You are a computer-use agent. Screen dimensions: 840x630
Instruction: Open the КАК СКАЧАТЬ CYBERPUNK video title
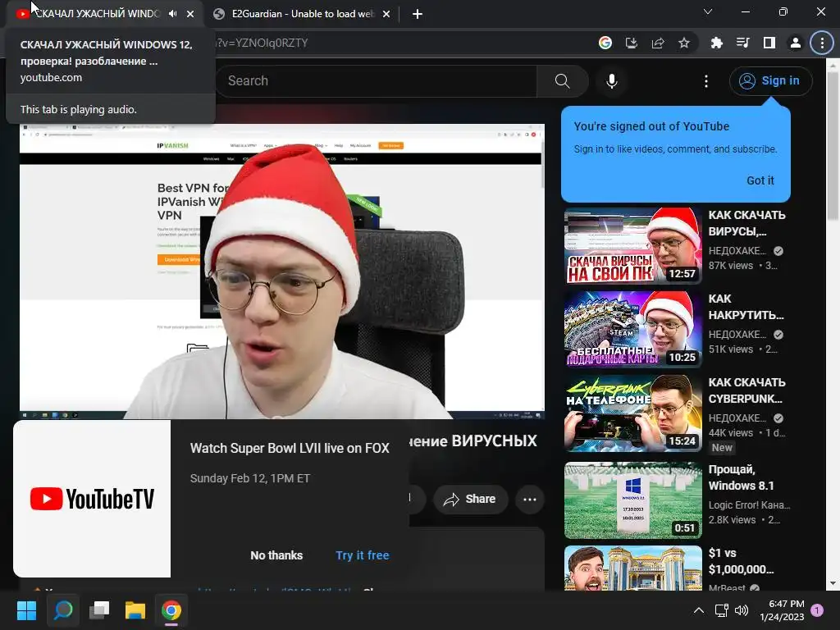pos(746,390)
